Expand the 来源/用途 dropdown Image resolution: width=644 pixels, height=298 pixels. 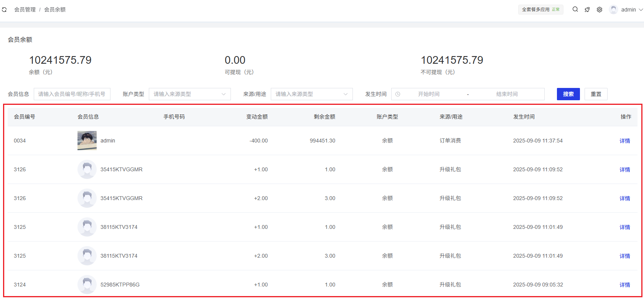point(311,94)
